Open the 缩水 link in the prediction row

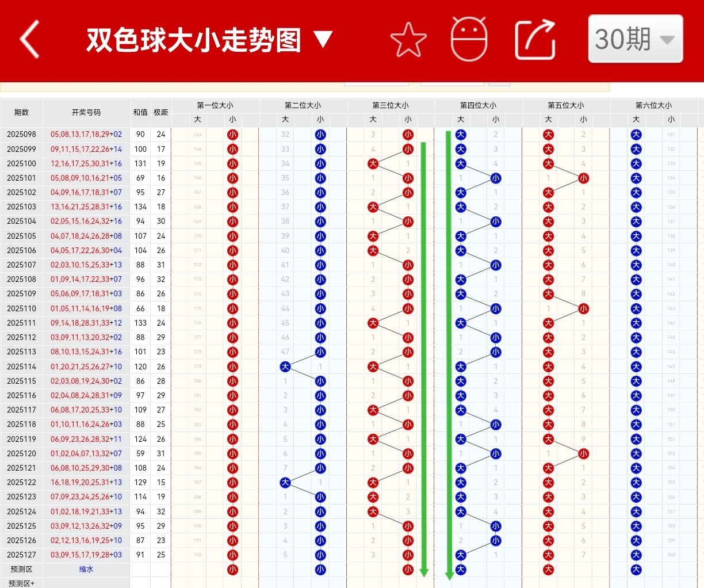[85, 569]
